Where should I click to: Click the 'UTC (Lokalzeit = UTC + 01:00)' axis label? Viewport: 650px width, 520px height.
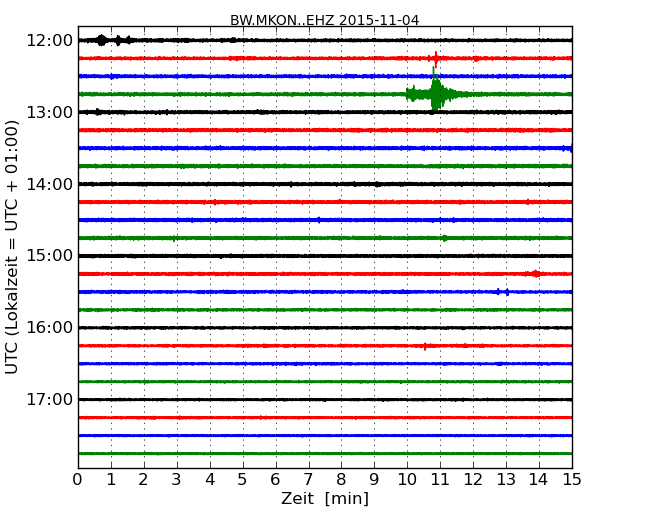coord(12,248)
